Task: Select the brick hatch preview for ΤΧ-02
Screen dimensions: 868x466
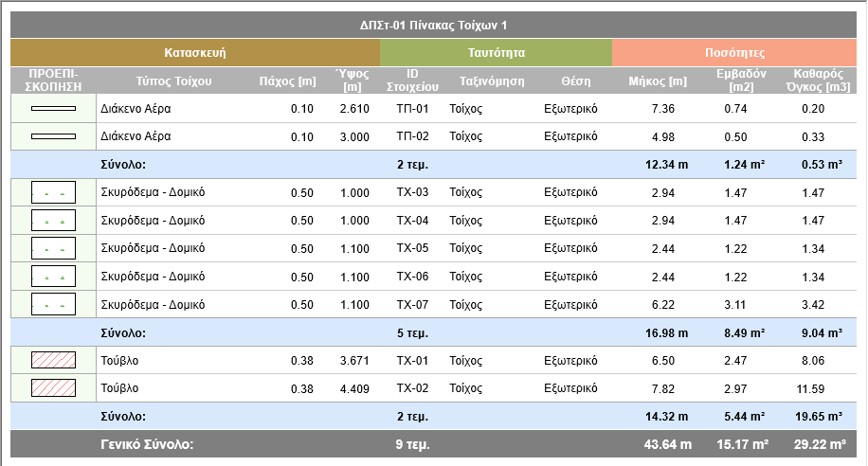Action: click(x=53, y=388)
